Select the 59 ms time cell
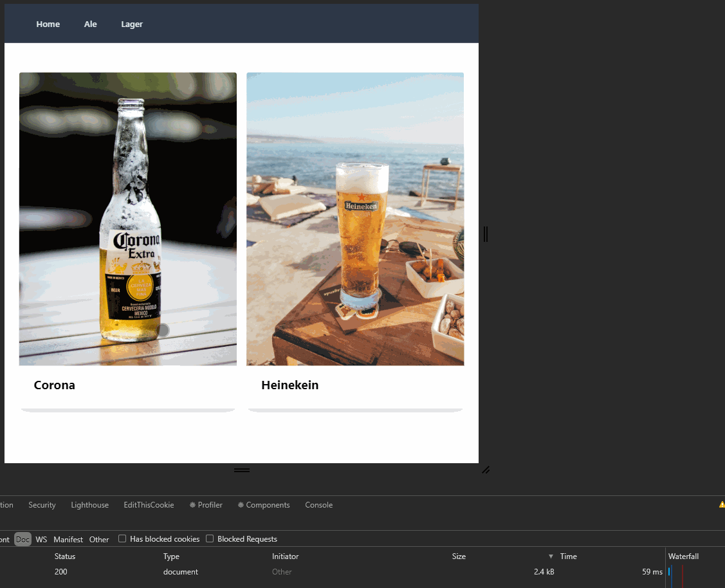This screenshot has width=725, height=588. [652, 572]
